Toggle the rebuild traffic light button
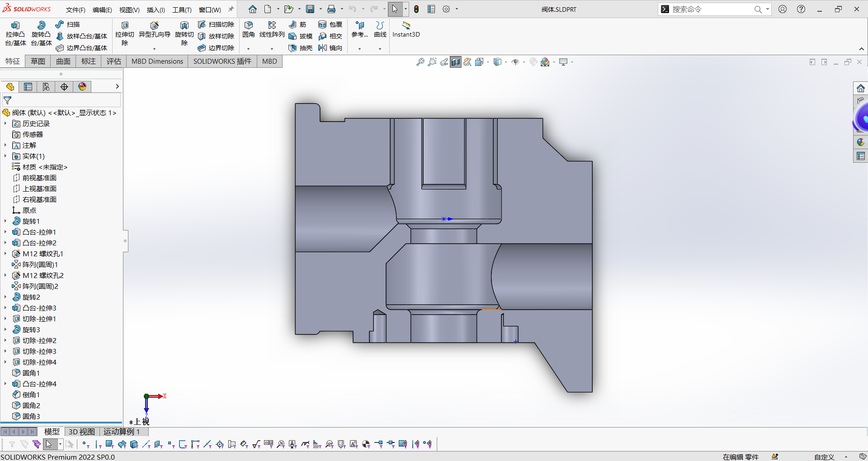The image size is (868, 461). tap(416, 9)
